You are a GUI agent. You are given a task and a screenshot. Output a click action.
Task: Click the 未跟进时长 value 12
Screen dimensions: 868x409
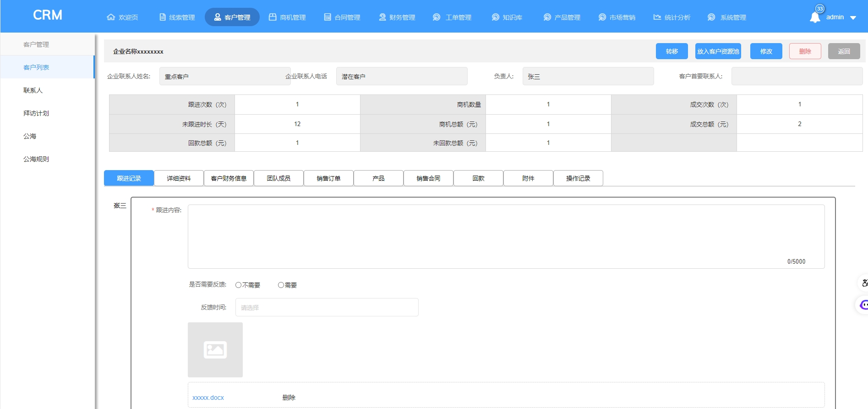point(297,124)
